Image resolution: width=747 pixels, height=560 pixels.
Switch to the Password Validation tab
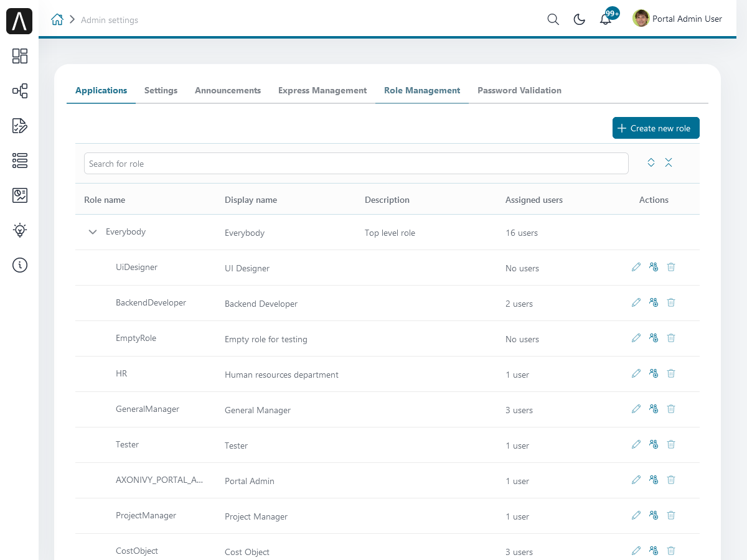point(519,90)
